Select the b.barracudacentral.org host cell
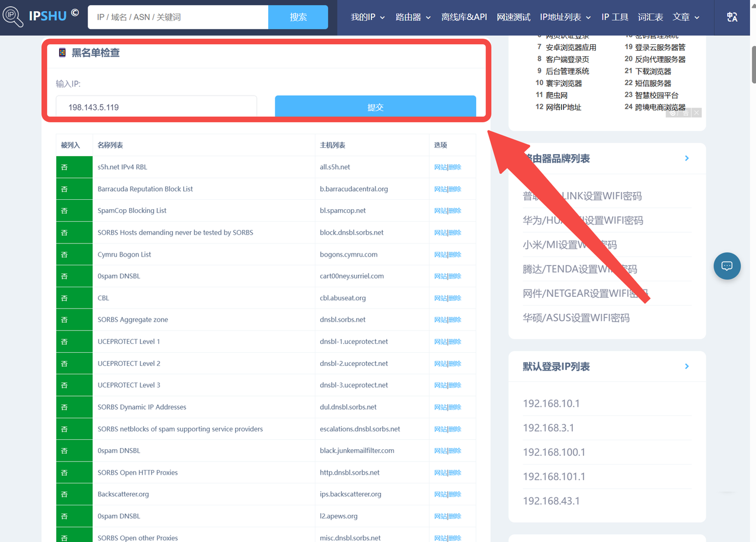The image size is (756, 542). click(372, 189)
